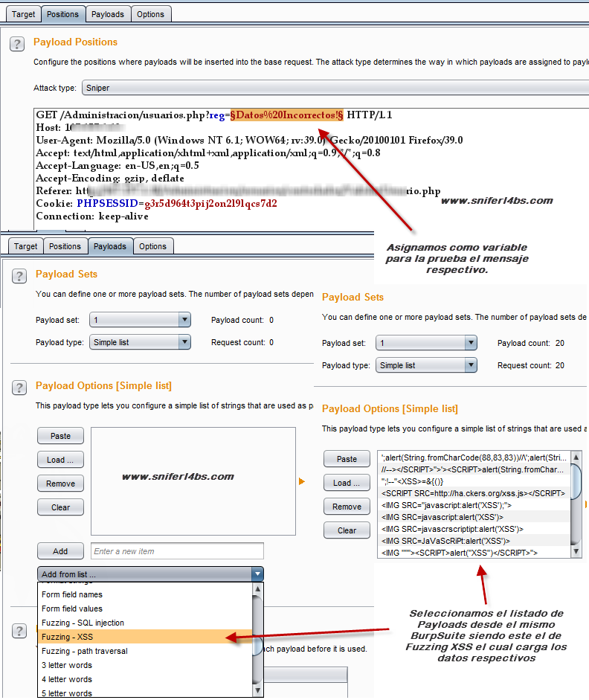Switch to the Target tab in top tab row
Viewport: 589px width, 700px height.
pos(23,14)
